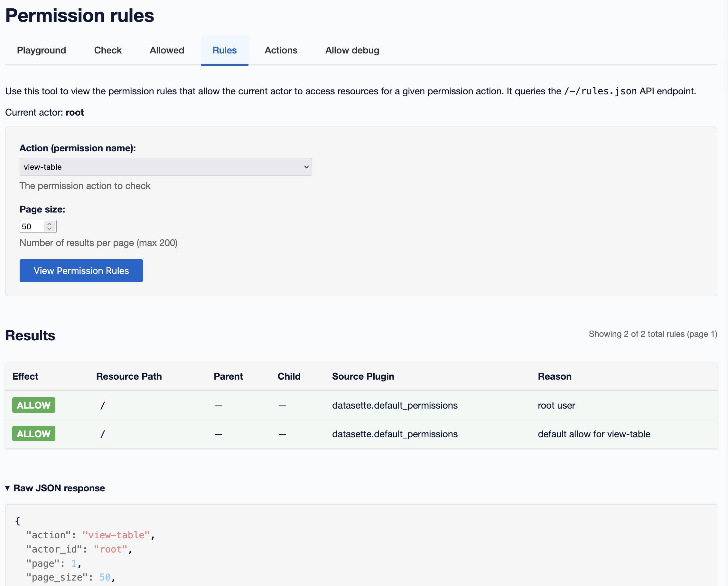
Task: Click the view-table value in JSON
Action: (117, 535)
